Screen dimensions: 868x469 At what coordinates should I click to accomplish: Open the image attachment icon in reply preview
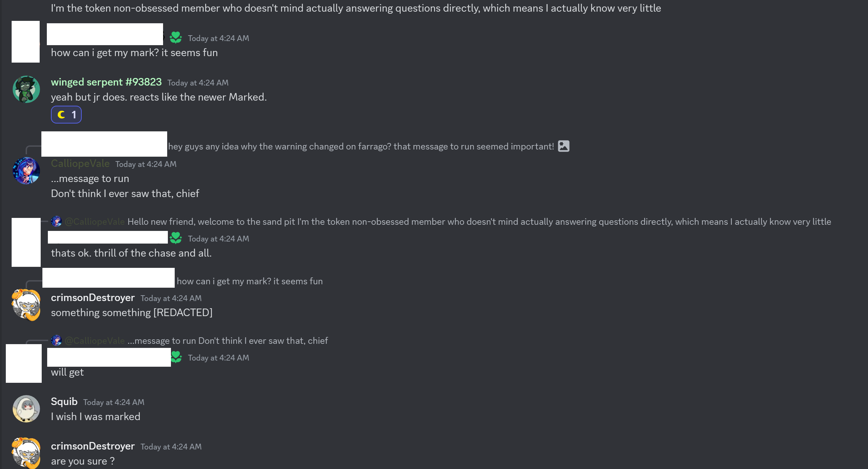(563, 146)
